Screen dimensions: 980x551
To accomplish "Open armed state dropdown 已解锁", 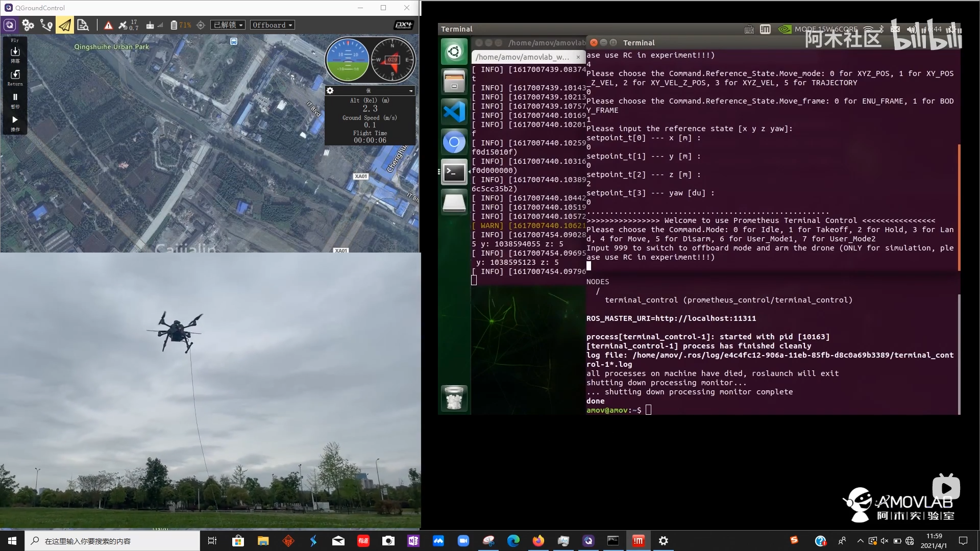I will (228, 25).
